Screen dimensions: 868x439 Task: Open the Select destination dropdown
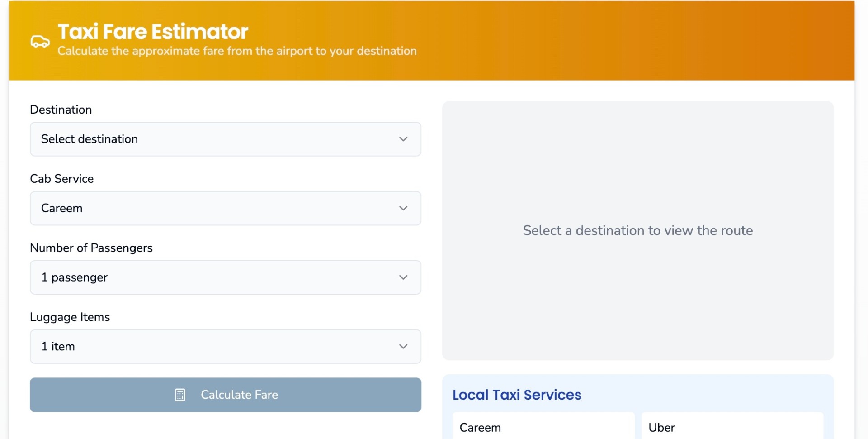(225, 139)
